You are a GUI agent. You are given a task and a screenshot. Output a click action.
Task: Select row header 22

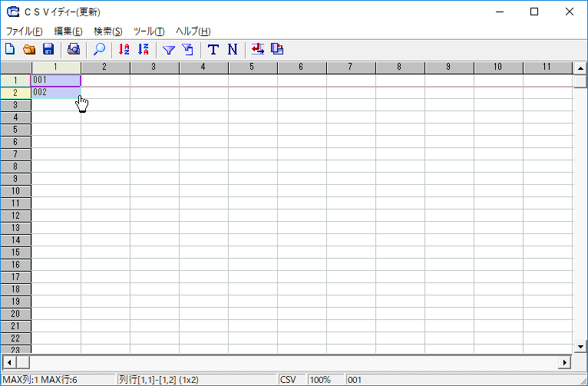tap(15, 338)
